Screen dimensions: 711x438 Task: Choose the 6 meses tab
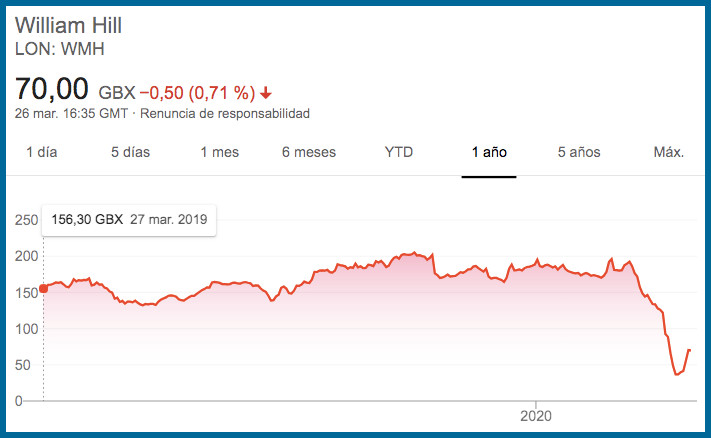309,152
